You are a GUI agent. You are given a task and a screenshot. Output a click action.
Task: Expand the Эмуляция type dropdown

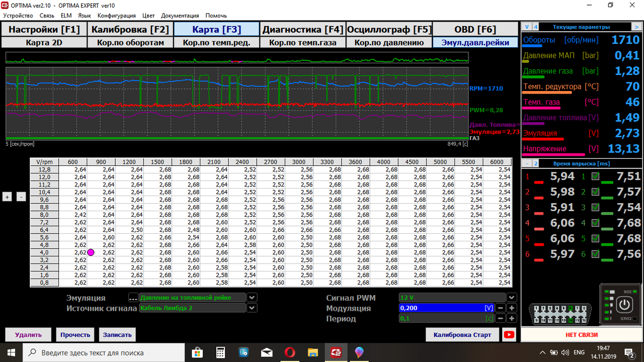(x=252, y=298)
